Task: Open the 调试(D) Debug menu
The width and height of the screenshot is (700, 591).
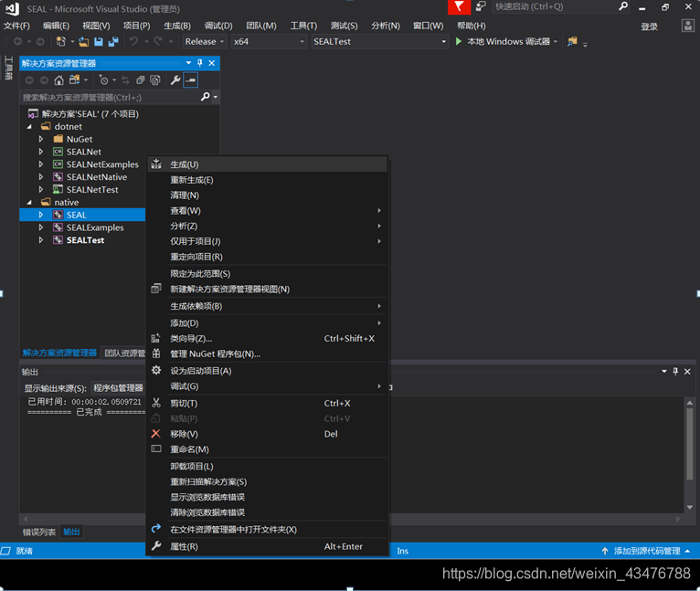Action: coord(218,26)
